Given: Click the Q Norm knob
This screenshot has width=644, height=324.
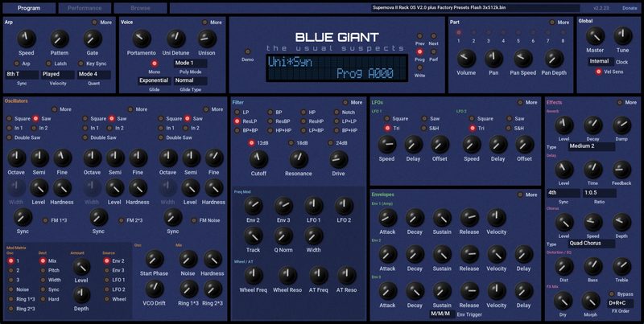Looking at the screenshot, I should point(283,236).
